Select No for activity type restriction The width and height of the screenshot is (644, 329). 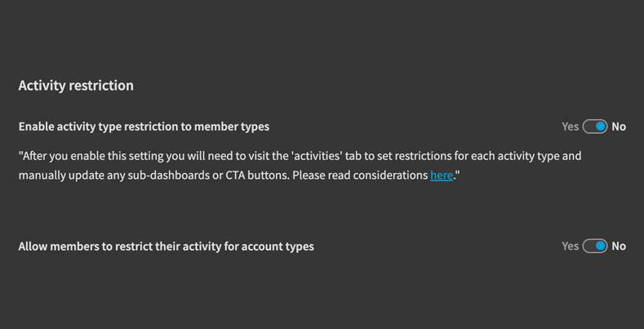pyautogui.click(x=619, y=127)
